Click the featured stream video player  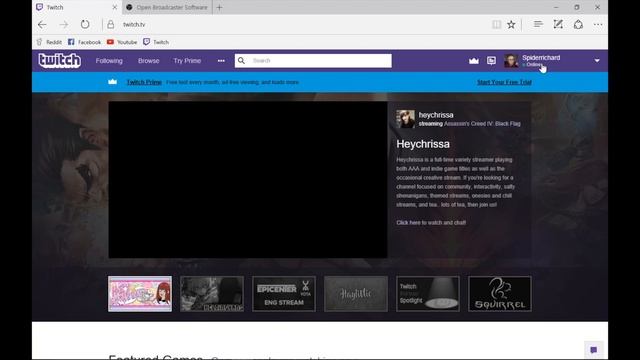[x=248, y=180]
